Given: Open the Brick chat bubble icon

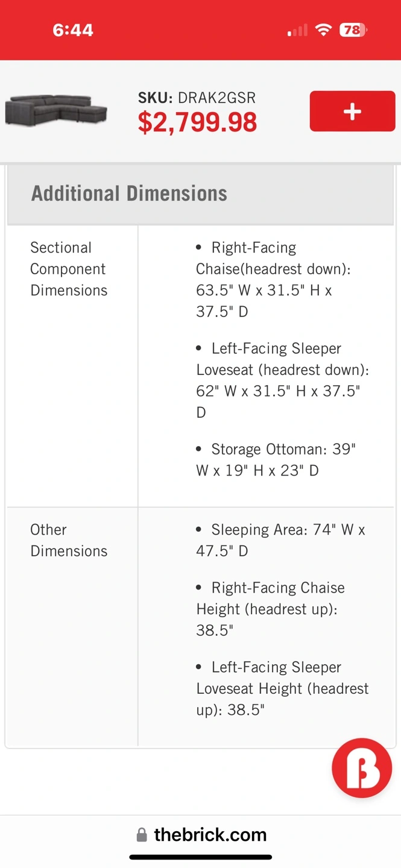Looking at the screenshot, I should coord(362,768).
